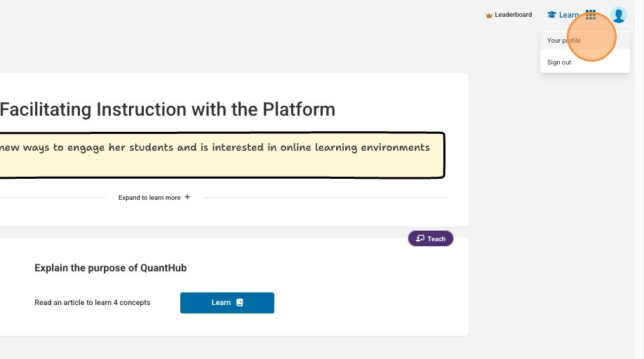
Task: Click the plus icon to expand story
Action: tap(187, 198)
